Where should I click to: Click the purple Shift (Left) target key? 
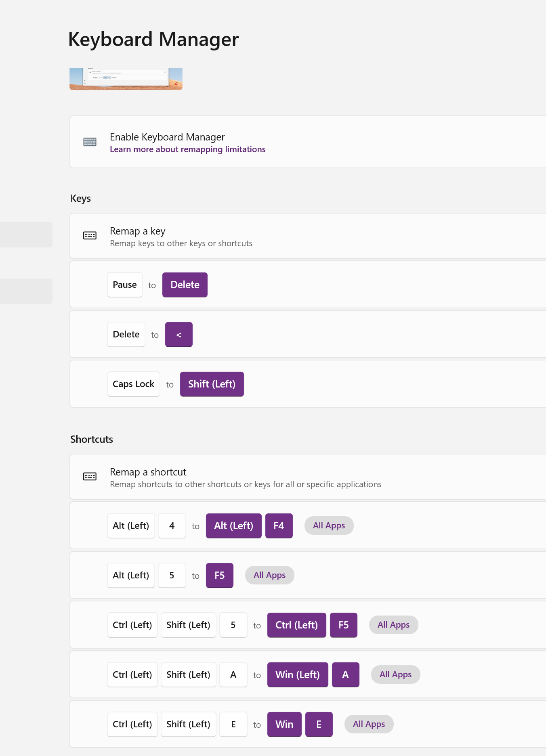pyautogui.click(x=212, y=384)
